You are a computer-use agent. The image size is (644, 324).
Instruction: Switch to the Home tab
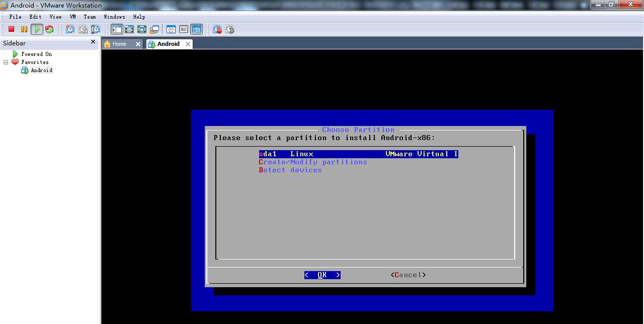[x=119, y=44]
